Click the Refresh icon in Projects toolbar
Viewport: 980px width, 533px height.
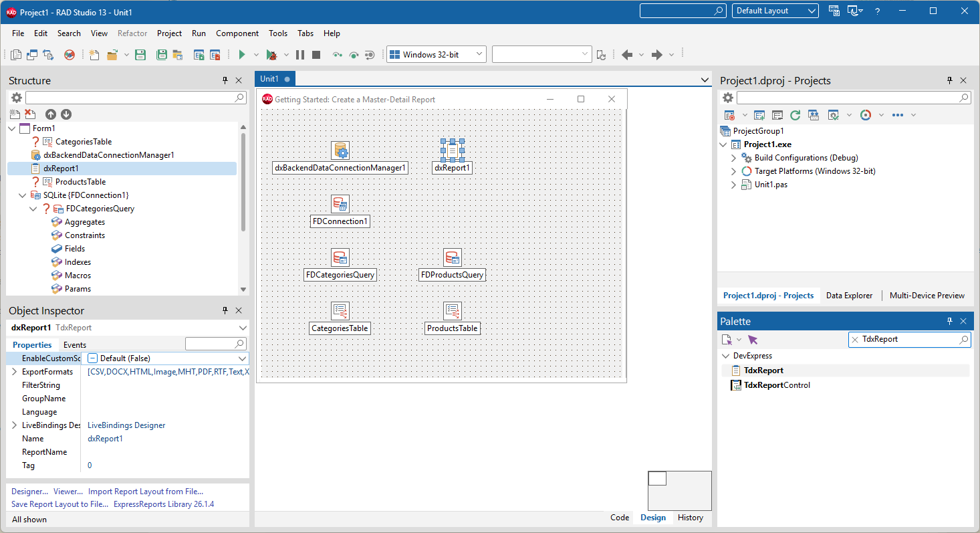795,115
